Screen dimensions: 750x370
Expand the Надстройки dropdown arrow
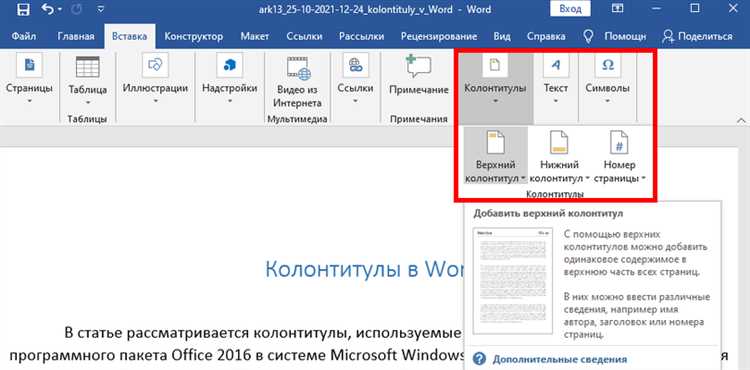pyautogui.click(x=230, y=101)
